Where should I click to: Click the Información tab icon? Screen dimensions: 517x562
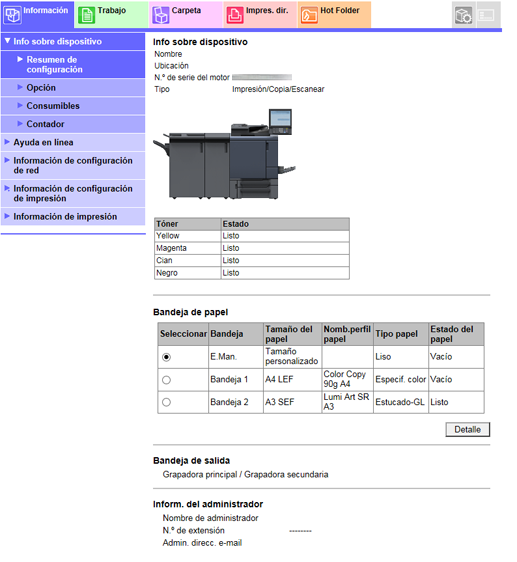tap(13, 15)
